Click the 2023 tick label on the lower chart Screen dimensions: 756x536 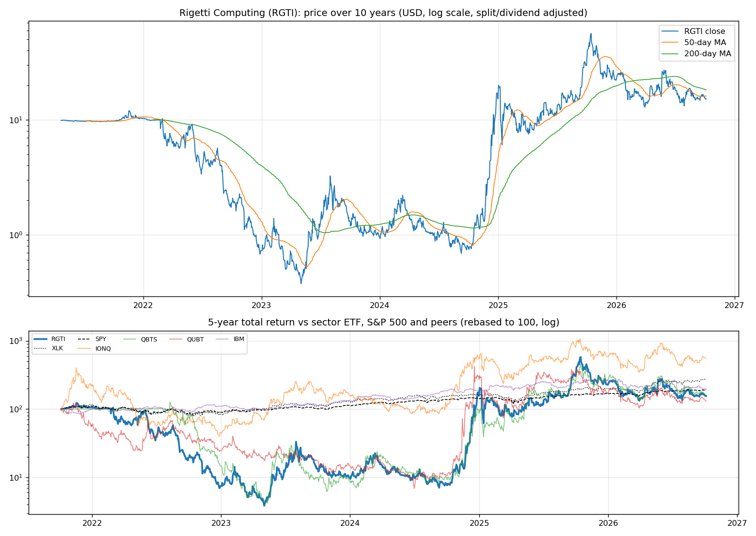[x=221, y=523]
